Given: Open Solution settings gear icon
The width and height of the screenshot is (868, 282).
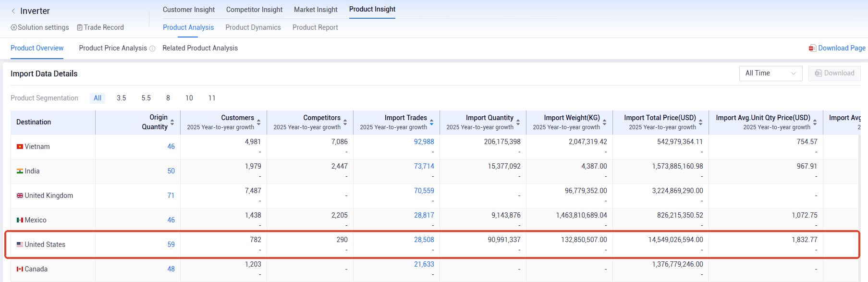Looking at the screenshot, I should tap(14, 28).
